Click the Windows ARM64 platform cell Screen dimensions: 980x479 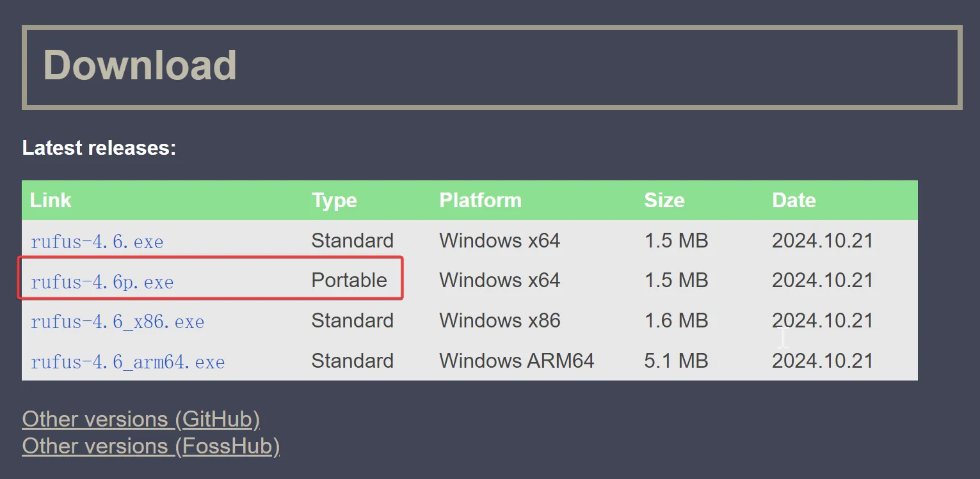tap(517, 361)
